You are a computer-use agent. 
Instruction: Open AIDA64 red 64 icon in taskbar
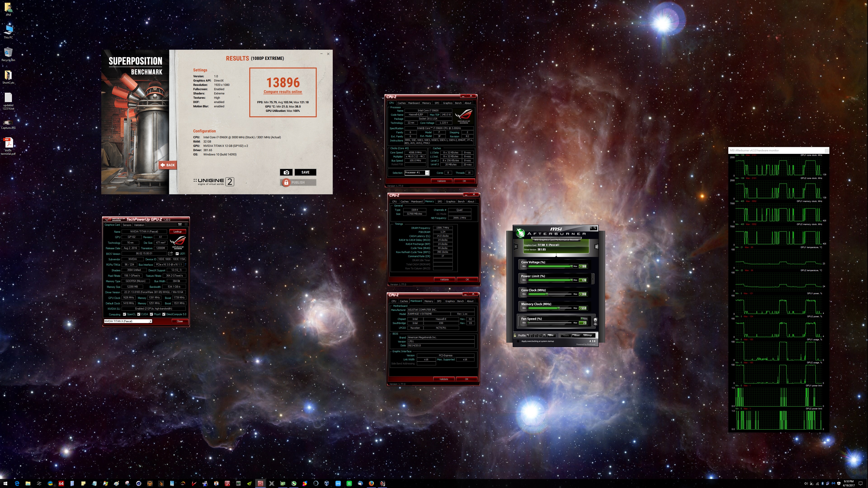click(61, 484)
